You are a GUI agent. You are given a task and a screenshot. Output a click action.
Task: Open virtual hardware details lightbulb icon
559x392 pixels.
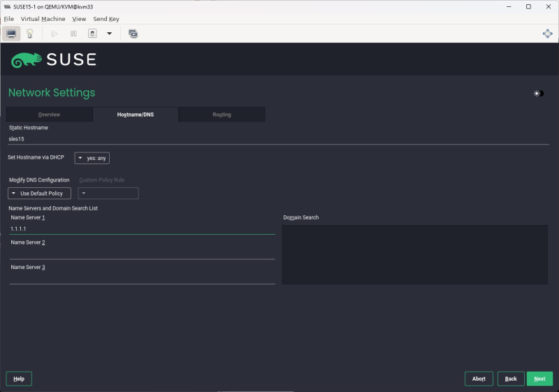(x=30, y=34)
